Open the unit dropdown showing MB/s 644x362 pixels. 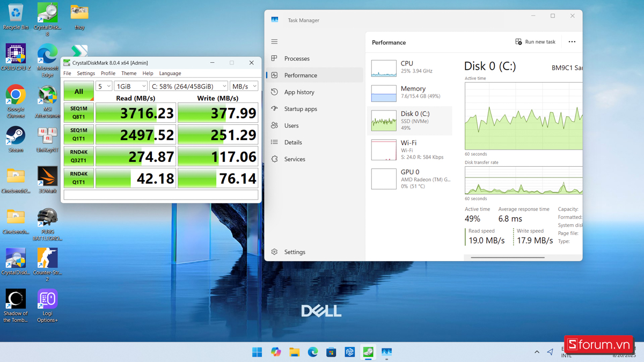tap(244, 86)
